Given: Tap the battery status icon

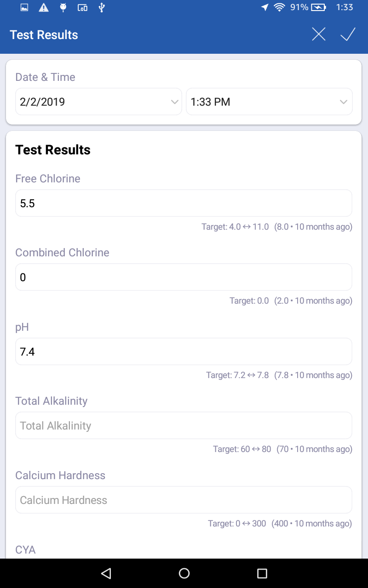Looking at the screenshot, I should click(318, 7).
